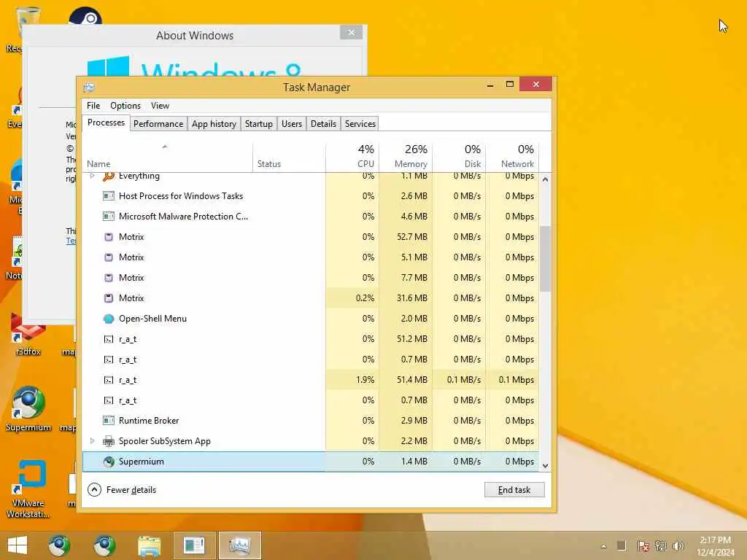Sort processes by Name column header

coord(167,157)
